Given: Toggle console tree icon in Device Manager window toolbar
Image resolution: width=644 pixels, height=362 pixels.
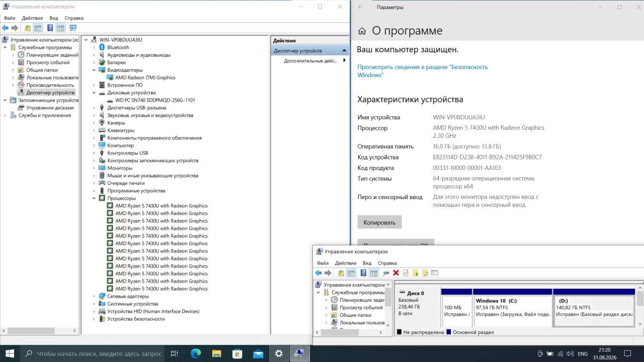Looking at the screenshot, I should tap(38, 28).
